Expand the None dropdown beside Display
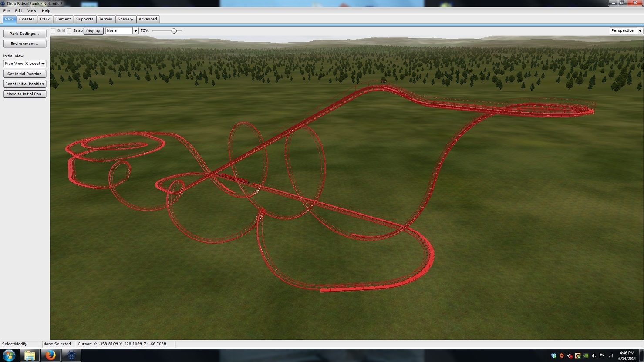 point(135,31)
